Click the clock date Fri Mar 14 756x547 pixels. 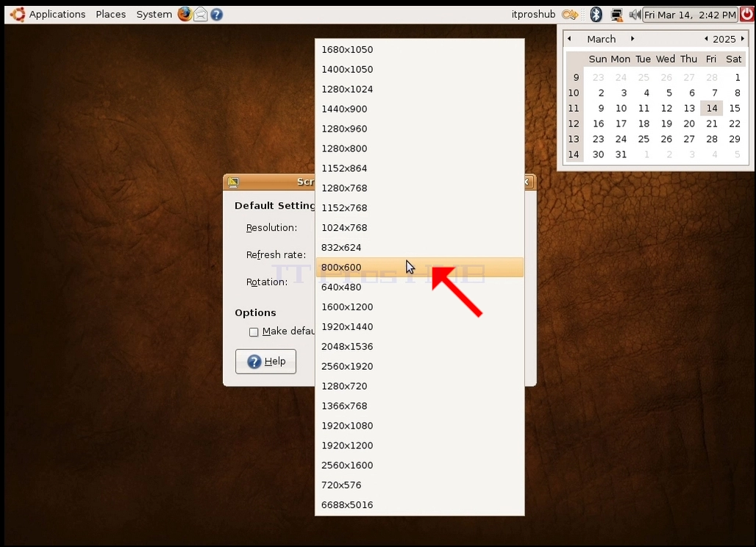(690, 15)
